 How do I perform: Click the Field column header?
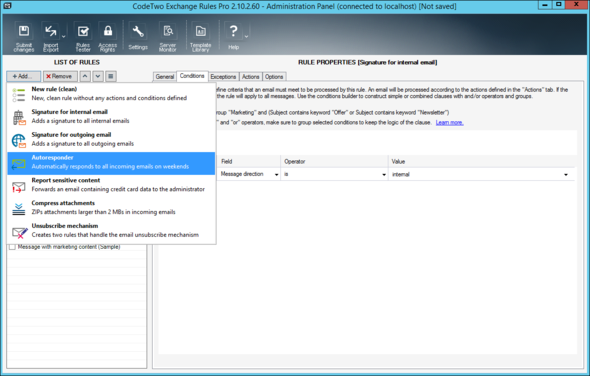(249, 161)
